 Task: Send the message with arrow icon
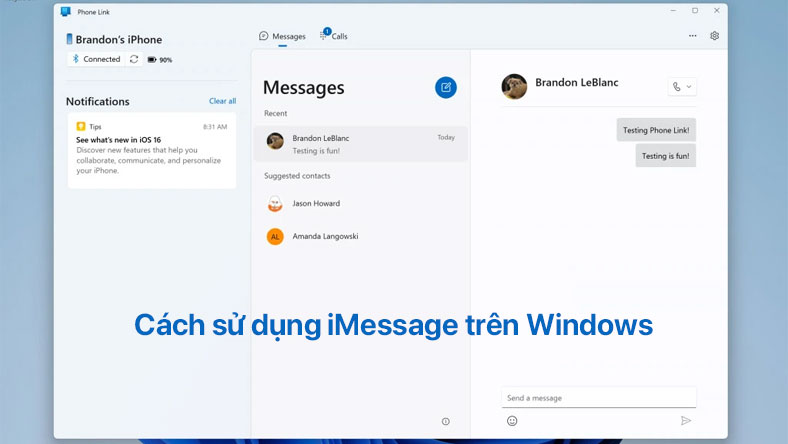point(685,420)
